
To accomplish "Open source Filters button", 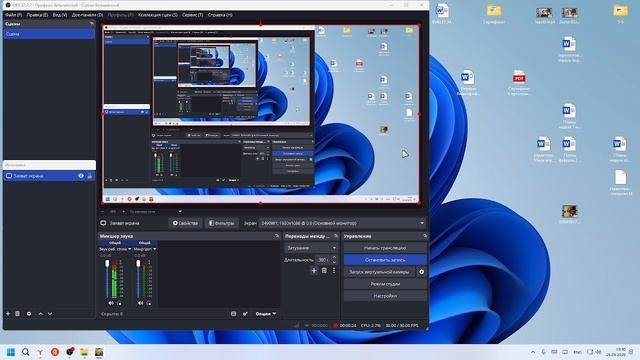I will click(x=222, y=223).
